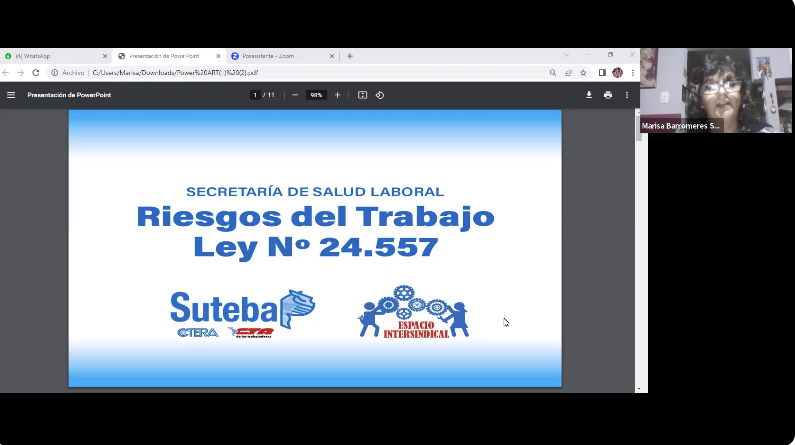Click the page number input field
Viewport: 795px width, 445px height.
[256, 95]
